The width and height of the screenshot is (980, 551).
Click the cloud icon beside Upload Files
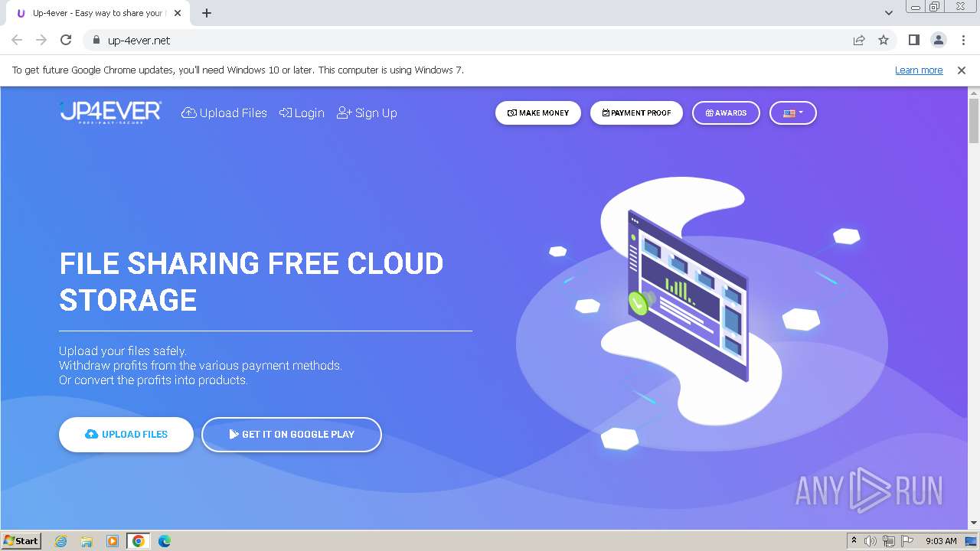coord(91,434)
